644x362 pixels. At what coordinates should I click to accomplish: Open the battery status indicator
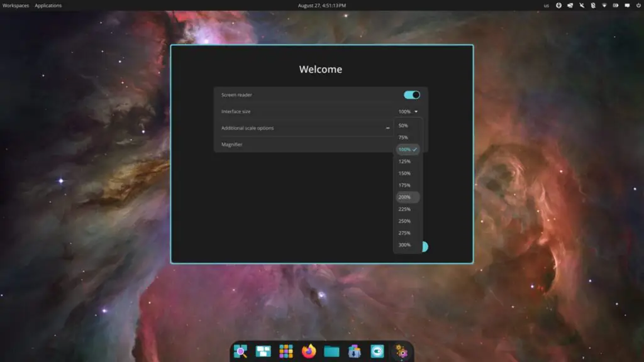click(615, 6)
